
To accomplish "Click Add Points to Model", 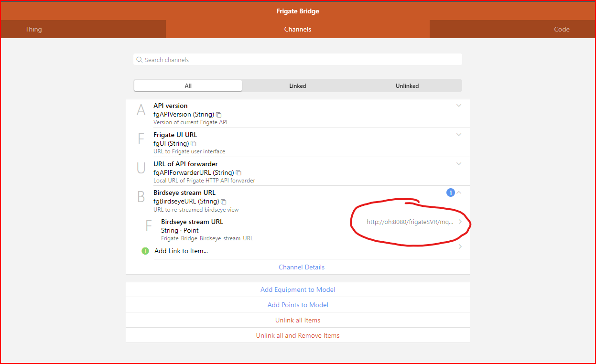I will click(x=298, y=305).
